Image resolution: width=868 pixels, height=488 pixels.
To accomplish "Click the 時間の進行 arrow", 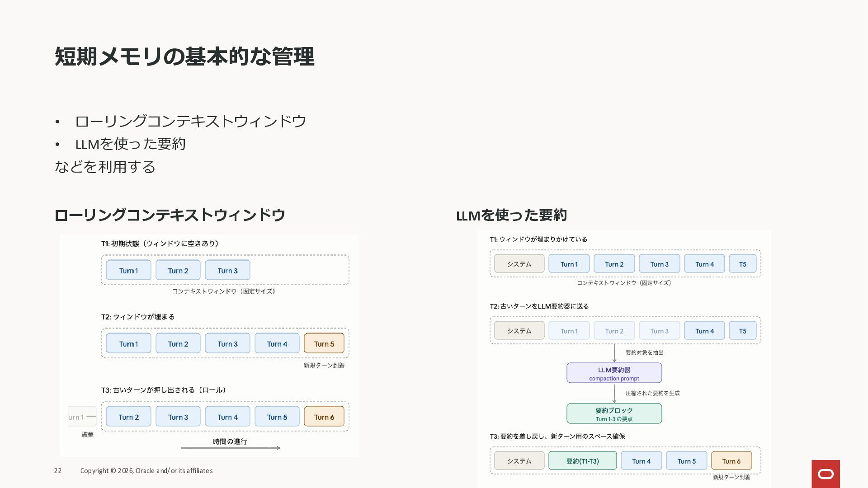I will click(x=230, y=448).
